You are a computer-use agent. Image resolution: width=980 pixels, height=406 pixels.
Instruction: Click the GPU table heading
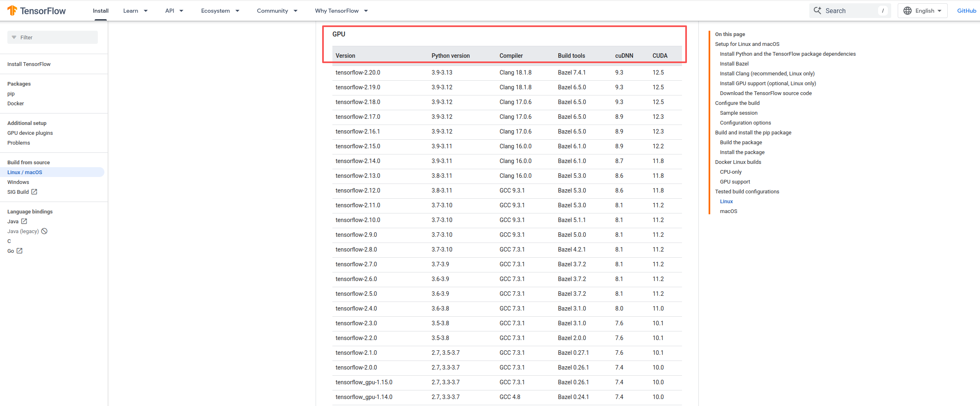click(339, 34)
